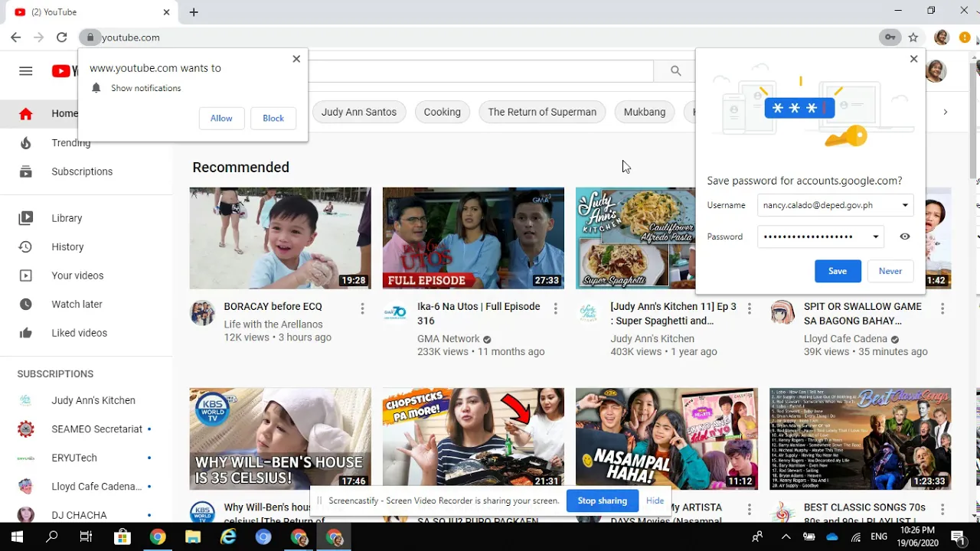Open Best Classic Songs video thumbnail

[x=861, y=439]
